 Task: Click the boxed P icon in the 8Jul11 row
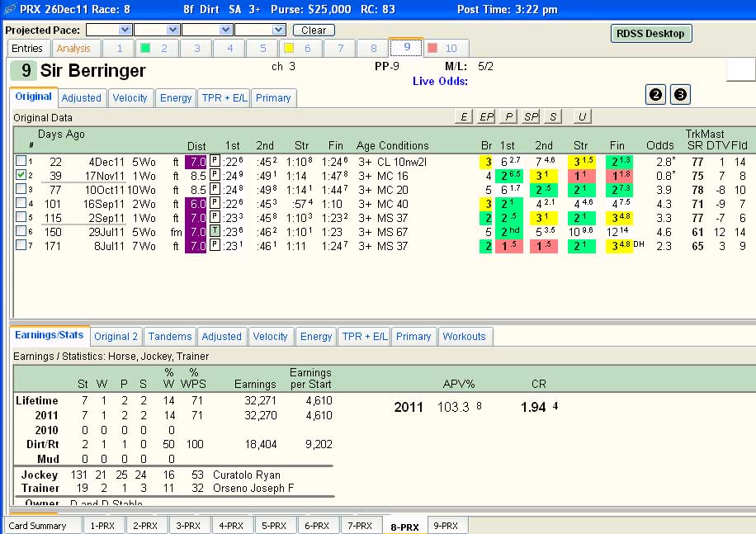pyautogui.click(x=215, y=245)
